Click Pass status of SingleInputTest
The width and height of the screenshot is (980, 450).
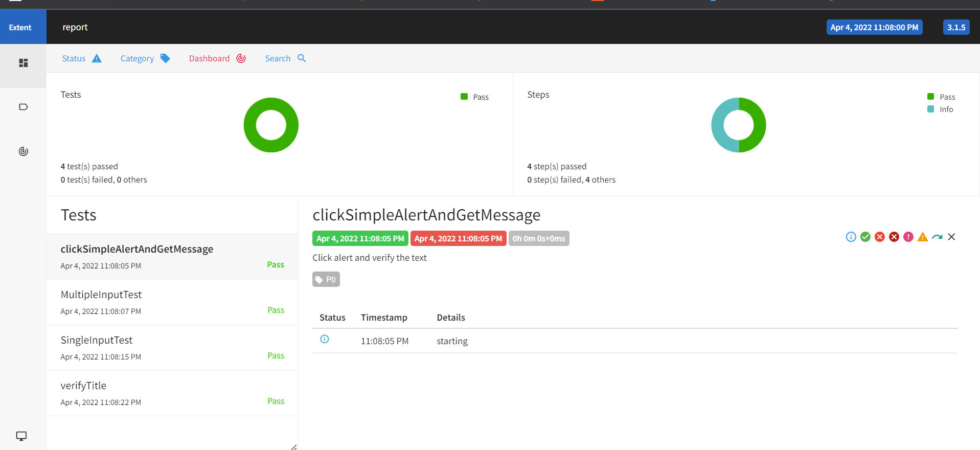[276, 355]
